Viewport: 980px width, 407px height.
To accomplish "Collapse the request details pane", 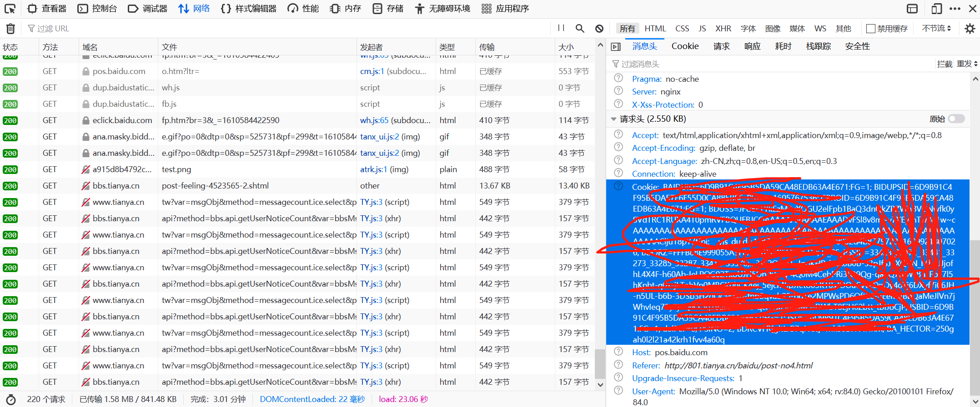I will click(x=616, y=46).
